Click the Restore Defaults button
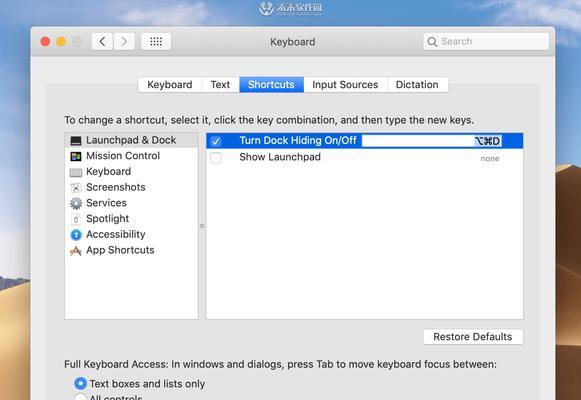The height and width of the screenshot is (400, 581). (473, 337)
